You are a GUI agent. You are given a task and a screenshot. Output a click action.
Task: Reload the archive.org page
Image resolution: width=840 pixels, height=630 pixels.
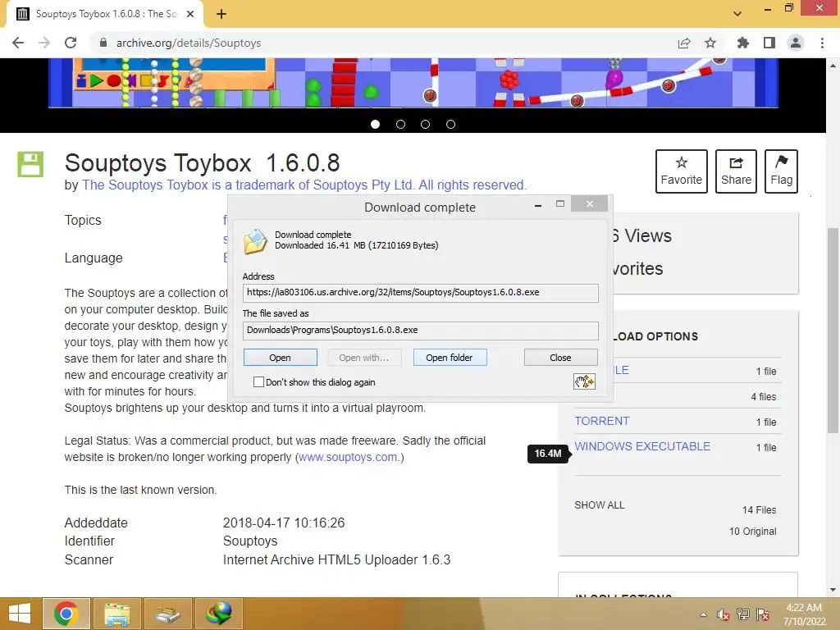pos(71,43)
